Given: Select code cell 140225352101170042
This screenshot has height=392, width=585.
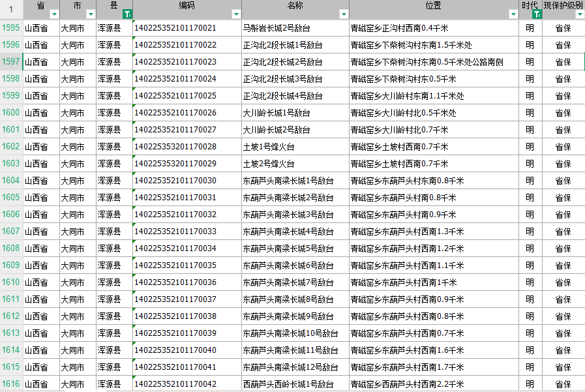Looking at the screenshot, I should [187, 384].
